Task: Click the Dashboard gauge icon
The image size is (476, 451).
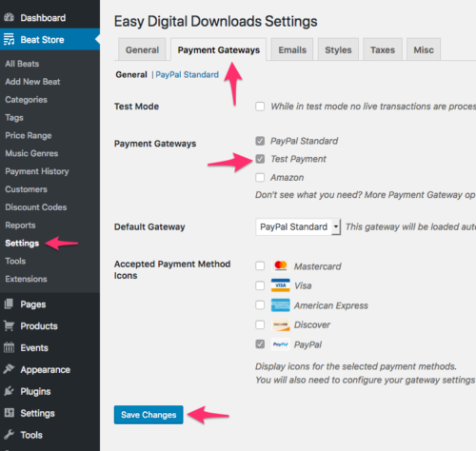Action: click(x=9, y=17)
